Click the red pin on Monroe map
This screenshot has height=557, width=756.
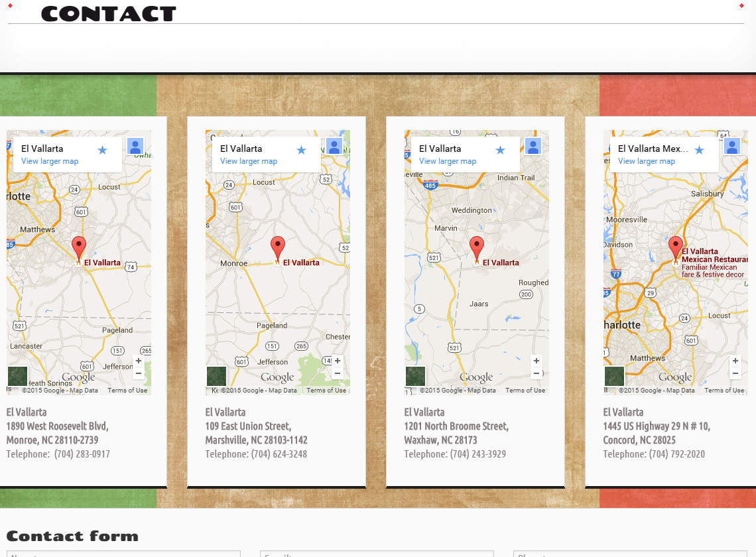point(79,250)
